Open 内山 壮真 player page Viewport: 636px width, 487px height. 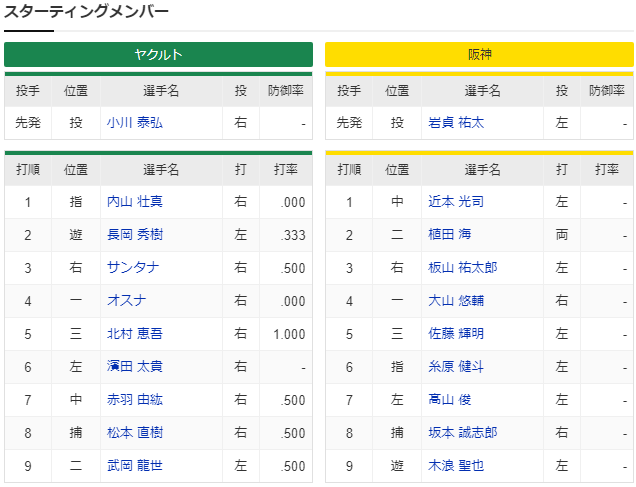point(135,202)
